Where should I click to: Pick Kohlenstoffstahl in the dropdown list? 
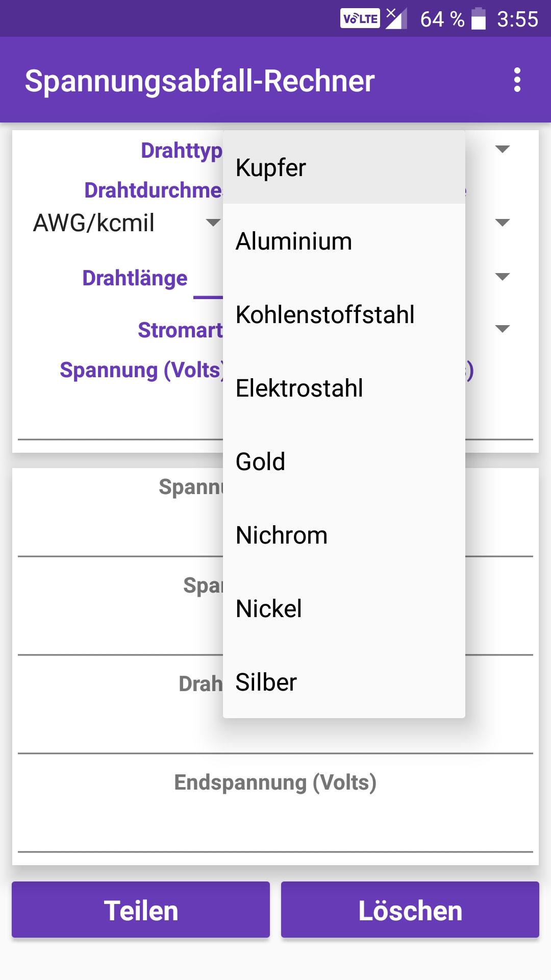pos(344,314)
